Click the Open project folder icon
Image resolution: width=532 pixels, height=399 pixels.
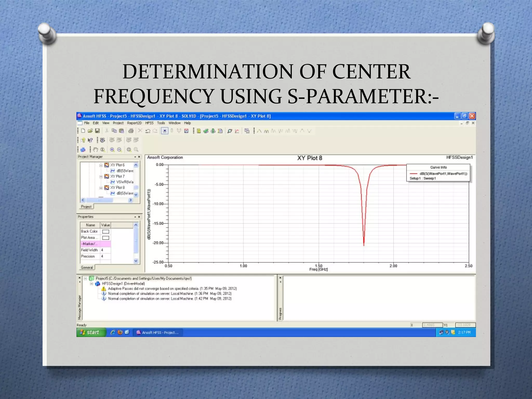[x=90, y=131]
